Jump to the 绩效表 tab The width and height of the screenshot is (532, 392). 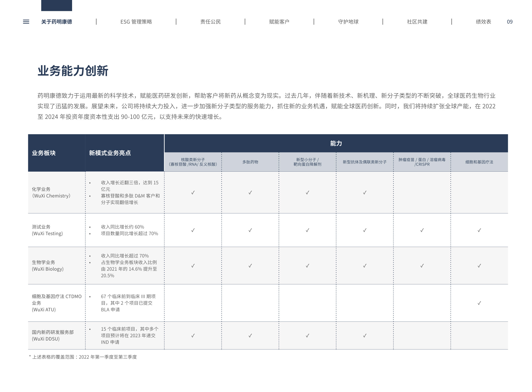483,22
